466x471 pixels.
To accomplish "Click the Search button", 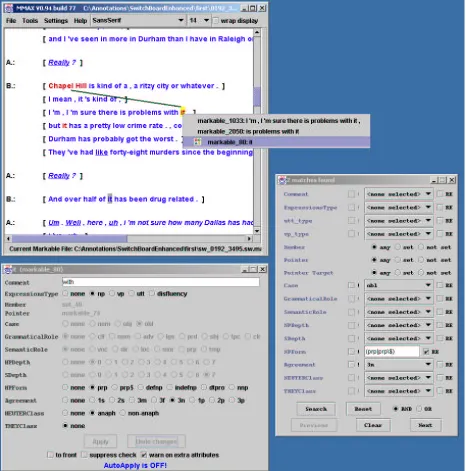I will 316,409.
